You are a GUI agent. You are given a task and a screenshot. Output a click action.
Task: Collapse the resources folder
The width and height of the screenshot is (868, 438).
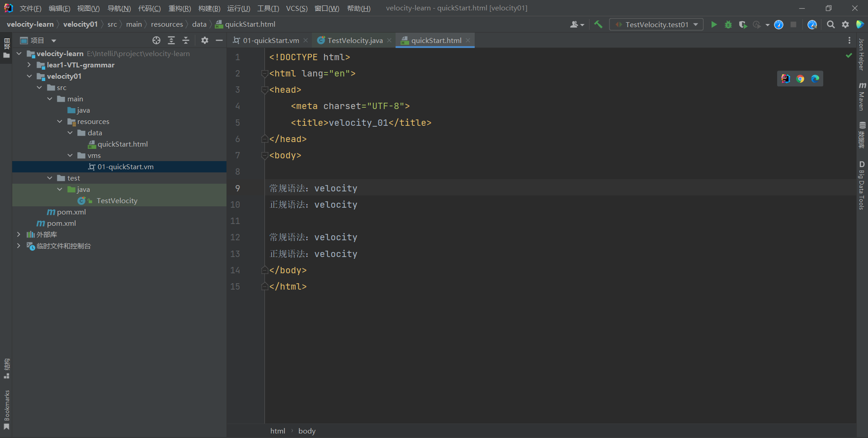pos(60,121)
